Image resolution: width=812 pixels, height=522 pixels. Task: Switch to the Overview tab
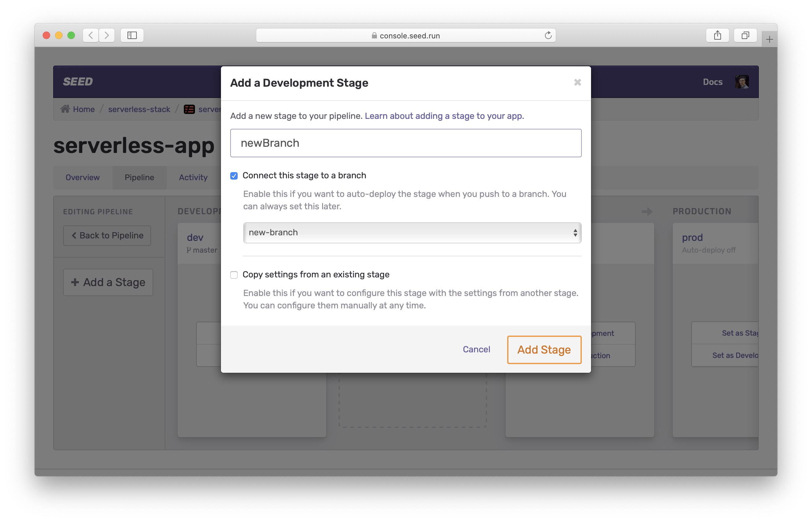82,177
